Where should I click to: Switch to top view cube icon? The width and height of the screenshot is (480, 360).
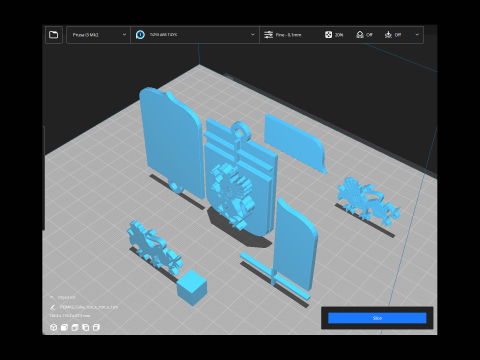click(75, 327)
